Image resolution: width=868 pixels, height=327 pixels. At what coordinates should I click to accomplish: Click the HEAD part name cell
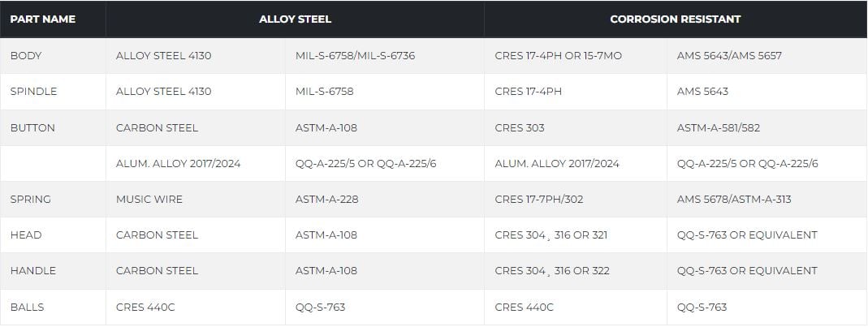coord(26,234)
